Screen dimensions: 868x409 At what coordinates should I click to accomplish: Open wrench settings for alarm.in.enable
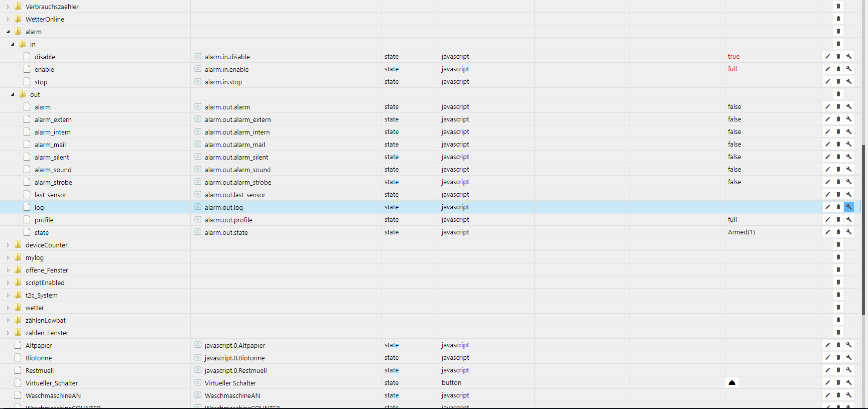[x=848, y=69]
